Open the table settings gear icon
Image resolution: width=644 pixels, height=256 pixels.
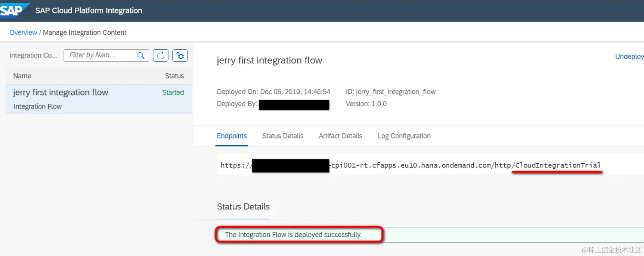click(x=180, y=56)
